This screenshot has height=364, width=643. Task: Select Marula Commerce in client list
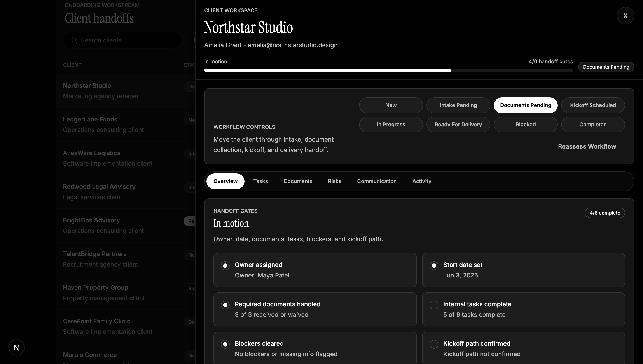125,354
